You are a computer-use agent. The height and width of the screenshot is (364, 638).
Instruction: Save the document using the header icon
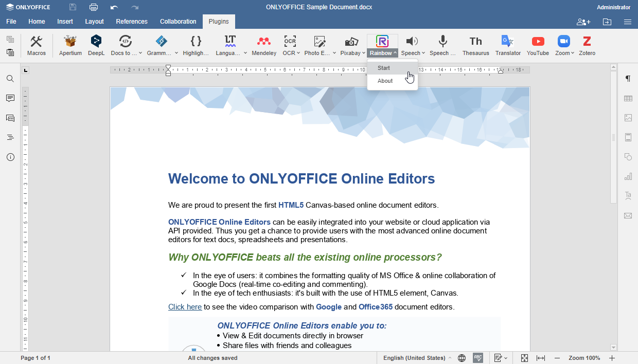[x=73, y=7]
